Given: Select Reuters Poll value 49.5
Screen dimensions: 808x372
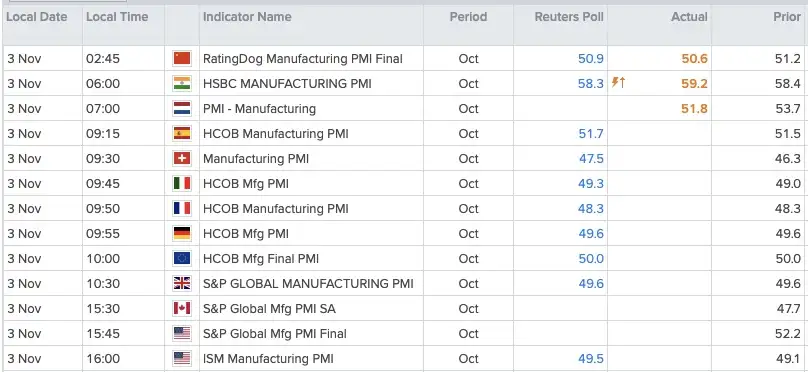Looking at the screenshot, I should (591, 359).
